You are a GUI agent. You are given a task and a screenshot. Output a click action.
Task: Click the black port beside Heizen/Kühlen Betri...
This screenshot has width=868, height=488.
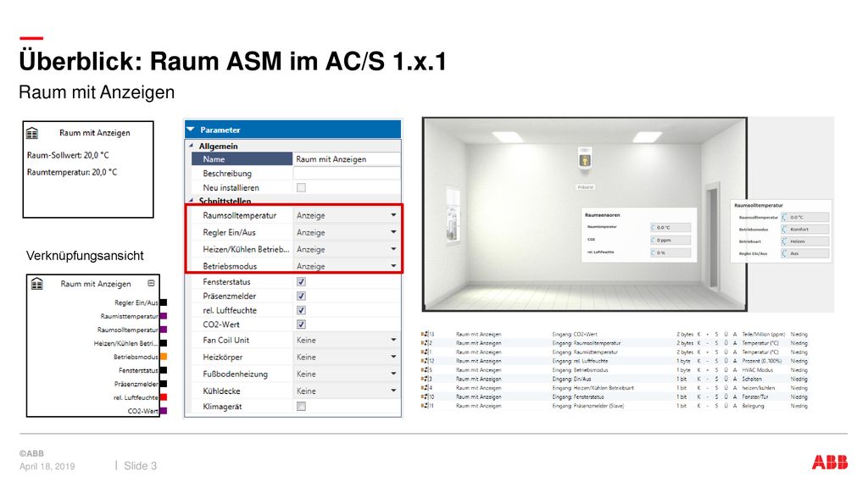tap(164, 343)
